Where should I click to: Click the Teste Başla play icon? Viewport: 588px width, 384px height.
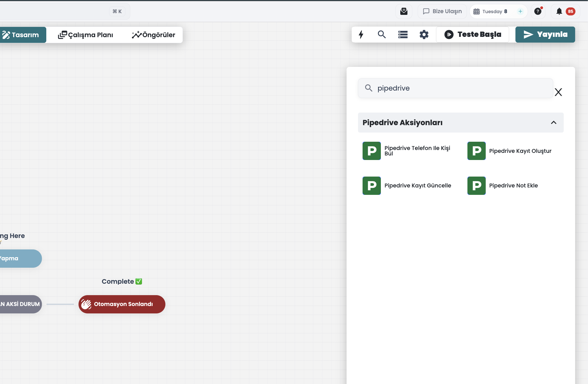(449, 35)
